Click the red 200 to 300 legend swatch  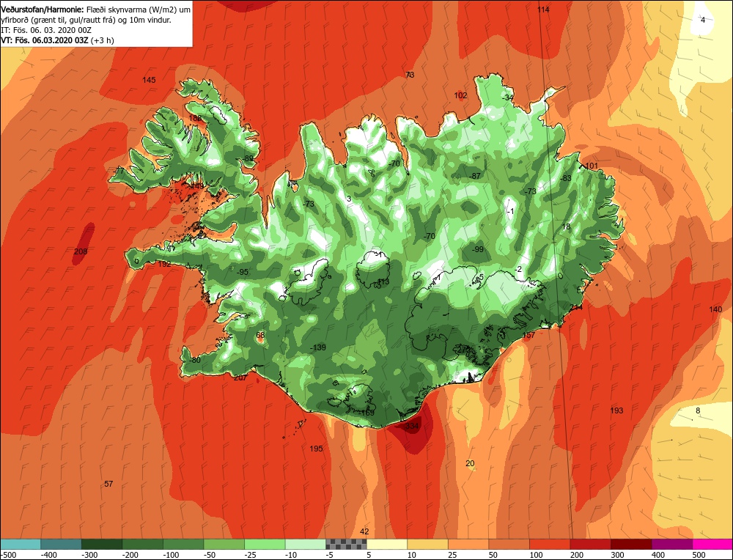[x=590, y=544]
